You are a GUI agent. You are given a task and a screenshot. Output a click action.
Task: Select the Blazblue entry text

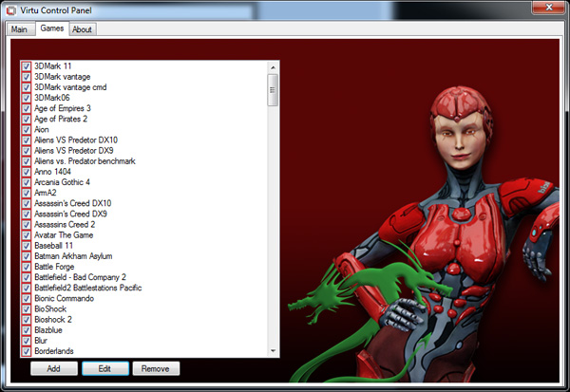click(x=48, y=330)
